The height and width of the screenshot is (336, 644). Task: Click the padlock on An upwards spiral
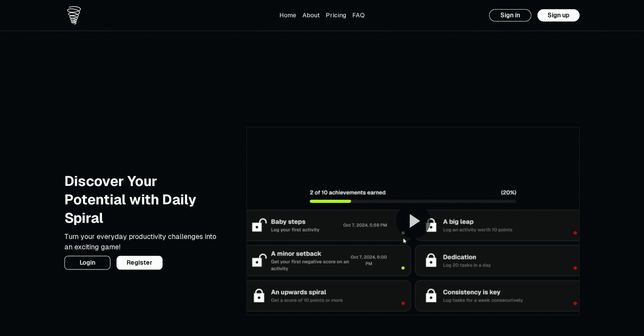[x=259, y=295]
